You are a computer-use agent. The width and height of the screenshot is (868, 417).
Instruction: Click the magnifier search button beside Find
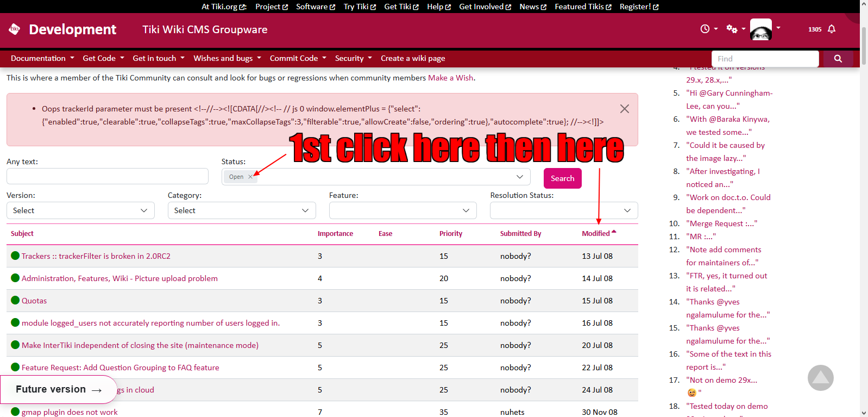pos(838,59)
